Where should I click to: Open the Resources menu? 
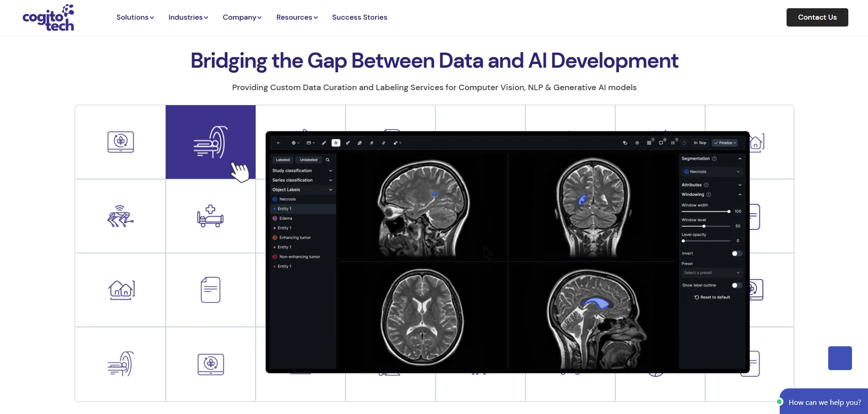coord(297,17)
